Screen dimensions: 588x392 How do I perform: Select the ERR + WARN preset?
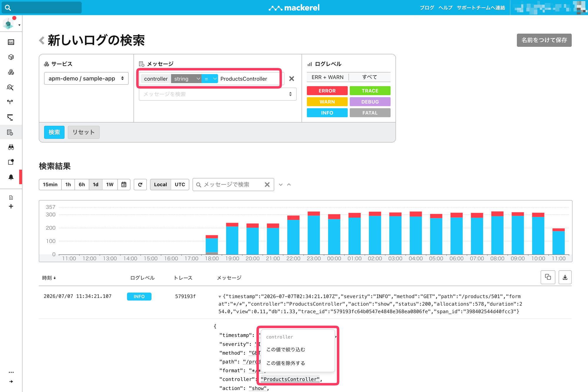pyautogui.click(x=328, y=77)
